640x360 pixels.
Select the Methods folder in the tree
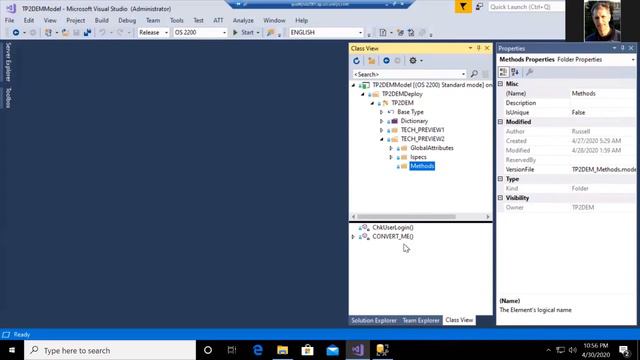pyautogui.click(x=422, y=166)
